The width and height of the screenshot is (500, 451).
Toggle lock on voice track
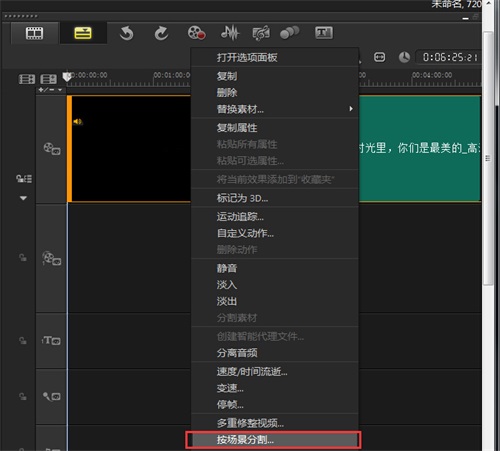pyautogui.click(x=23, y=397)
